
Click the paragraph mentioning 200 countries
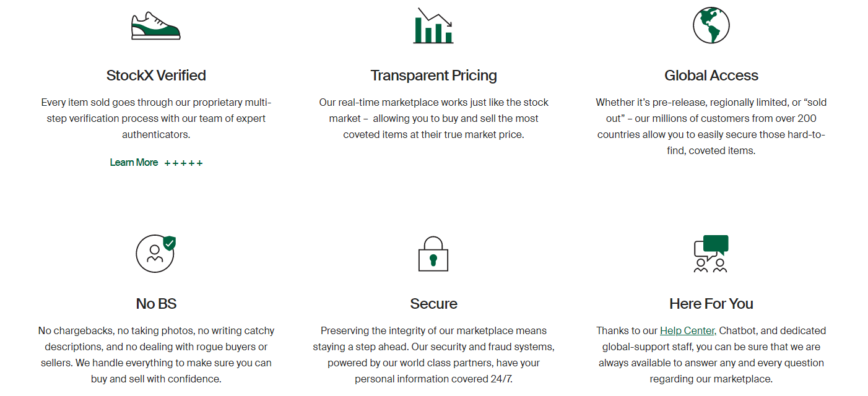pyautogui.click(x=711, y=126)
